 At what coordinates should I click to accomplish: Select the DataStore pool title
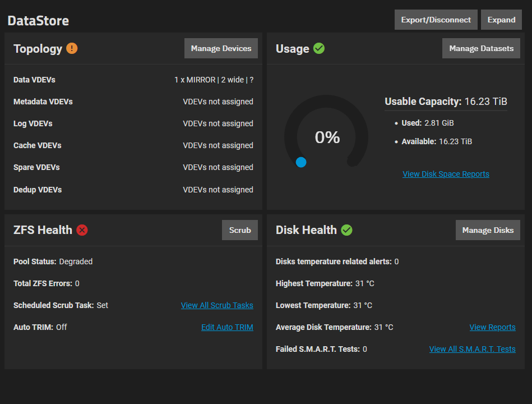click(x=38, y=21)
